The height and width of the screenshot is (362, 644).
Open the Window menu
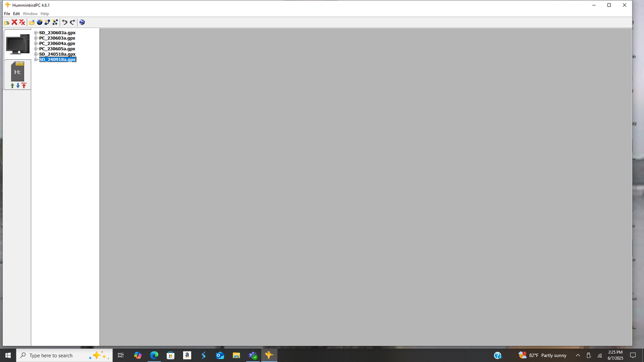30,14
